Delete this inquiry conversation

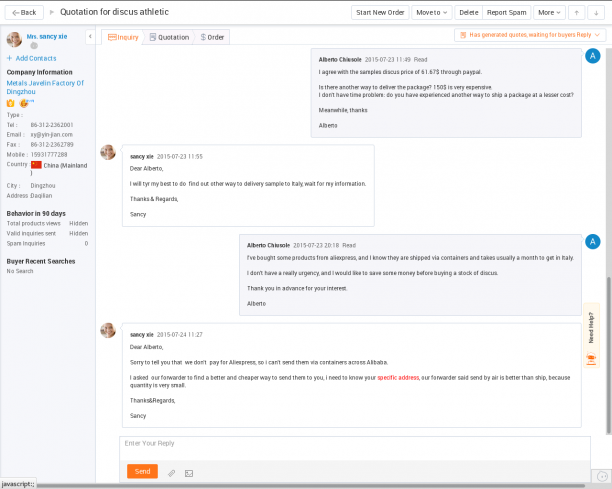coord(468,12)
